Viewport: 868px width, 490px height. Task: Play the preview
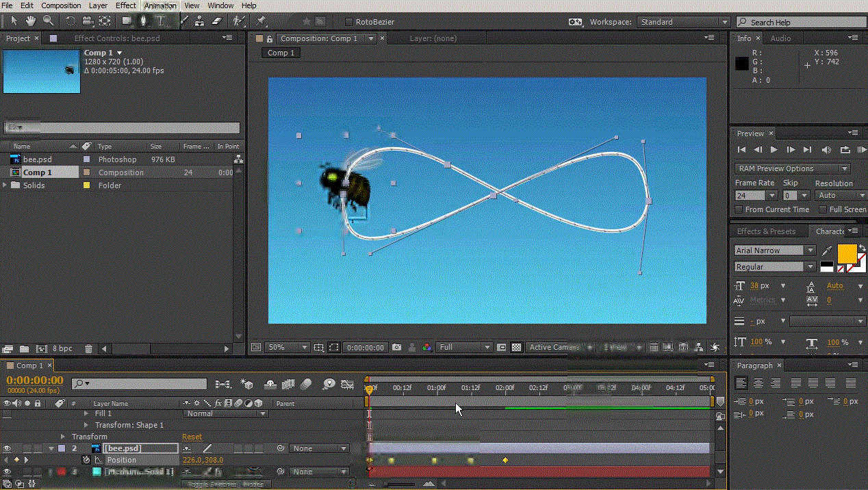pos(774,149)
